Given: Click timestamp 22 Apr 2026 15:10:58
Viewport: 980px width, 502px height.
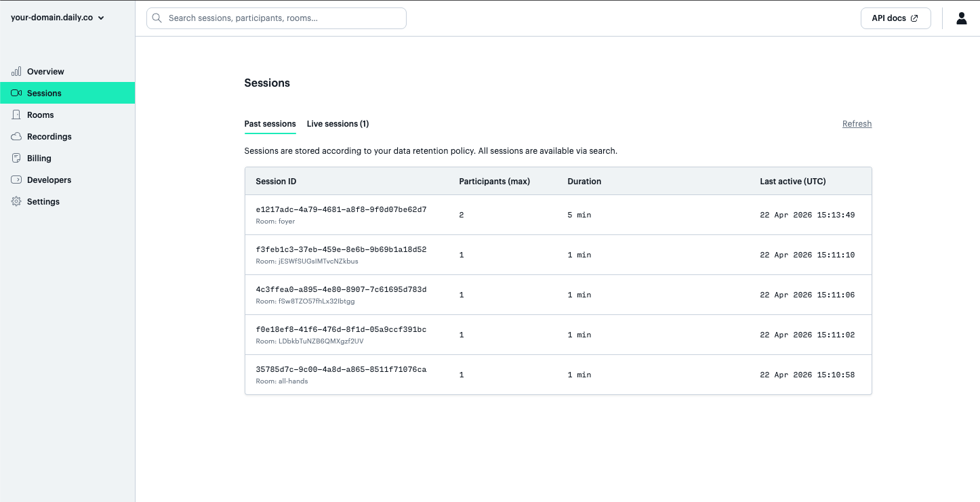Looking at the screenshot, I should point(807,375).
